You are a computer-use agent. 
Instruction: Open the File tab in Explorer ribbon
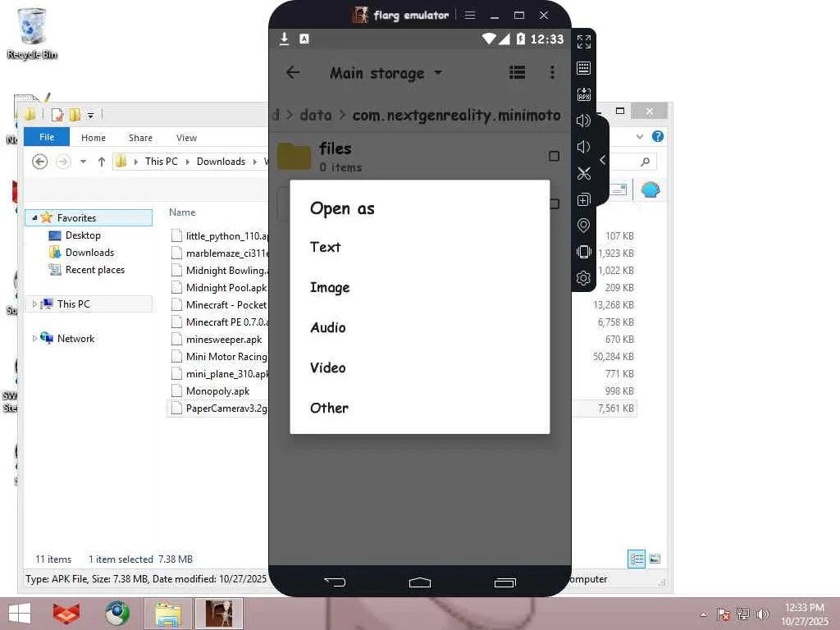47,137
